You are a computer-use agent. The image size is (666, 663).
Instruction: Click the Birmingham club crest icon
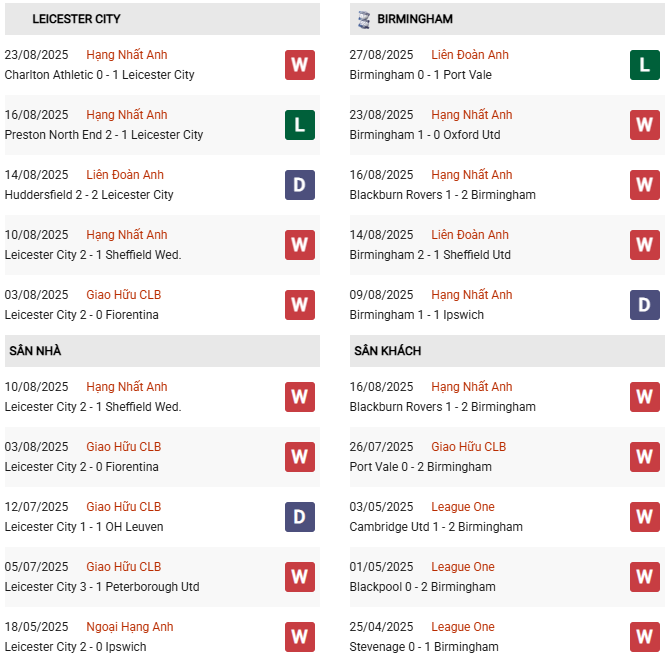pyautogui.click(x=363, y=19)
